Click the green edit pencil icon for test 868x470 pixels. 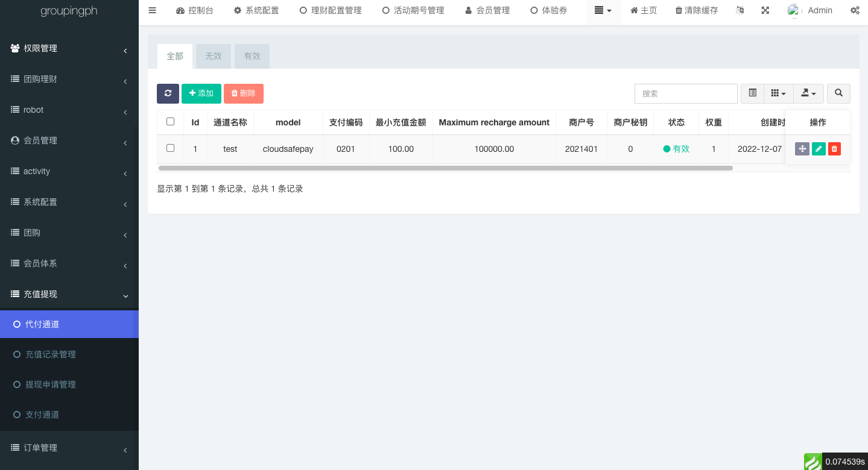819,149
